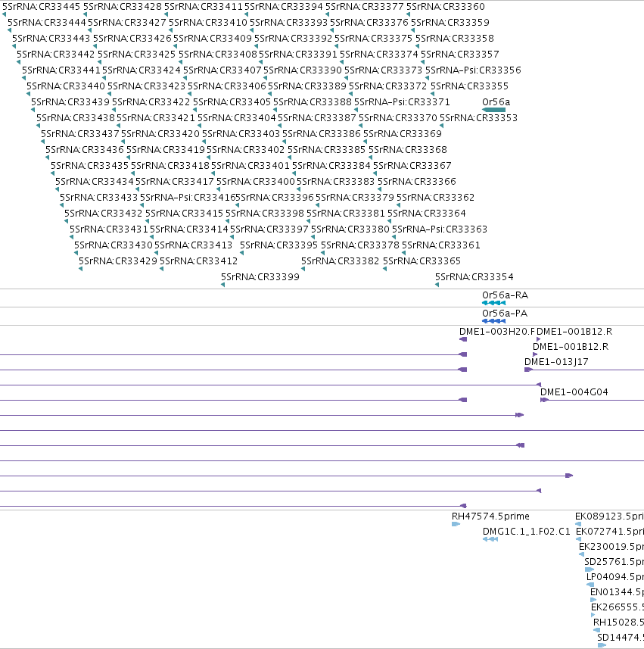Screen dimensions: 644x649
Task: Click the 5SrRNA:CR33382 gene label
Action: 341,261
